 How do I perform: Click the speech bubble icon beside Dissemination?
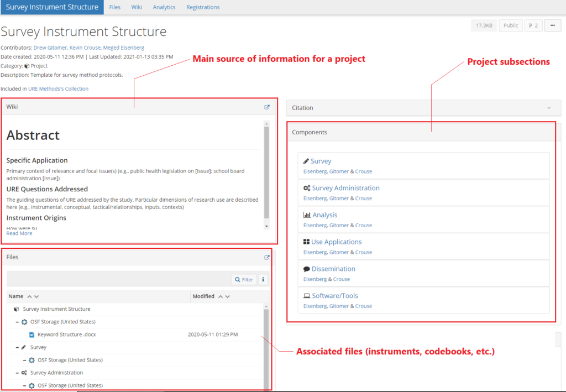pyautogui.click(x=306, y=269)
